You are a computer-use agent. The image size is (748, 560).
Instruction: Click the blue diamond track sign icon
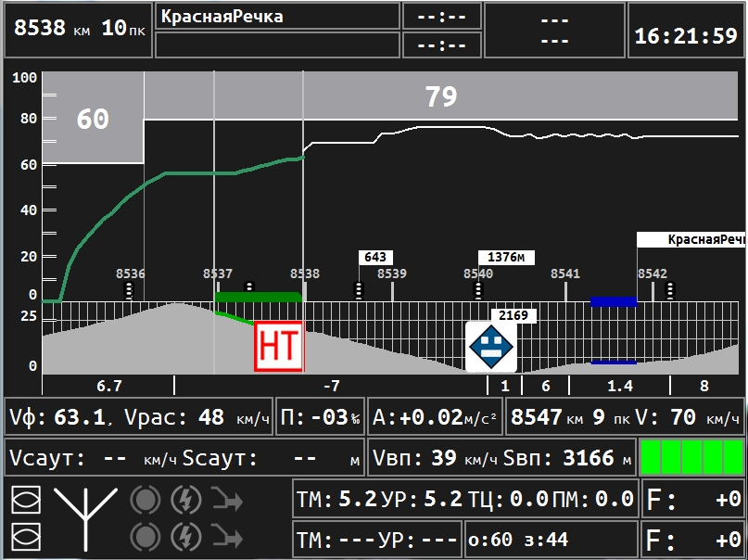coord(490,346)
